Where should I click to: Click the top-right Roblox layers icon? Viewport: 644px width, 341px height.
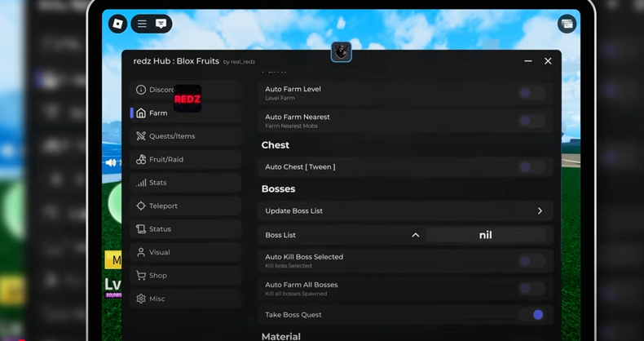point(567,24)
